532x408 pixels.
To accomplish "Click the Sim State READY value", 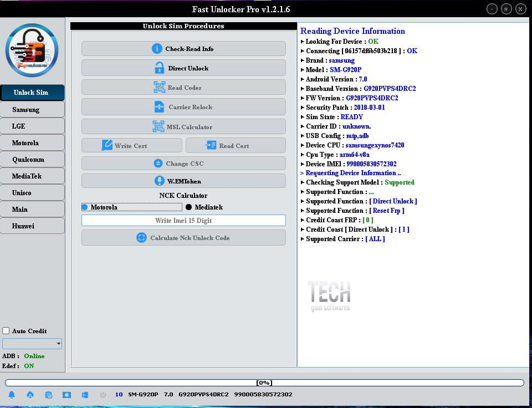I will point(351,117).
